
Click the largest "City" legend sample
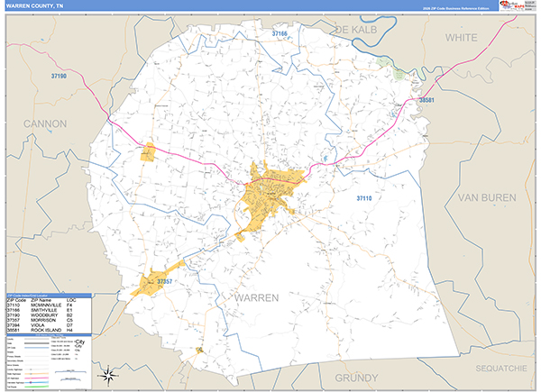click(x=79, y=342)
